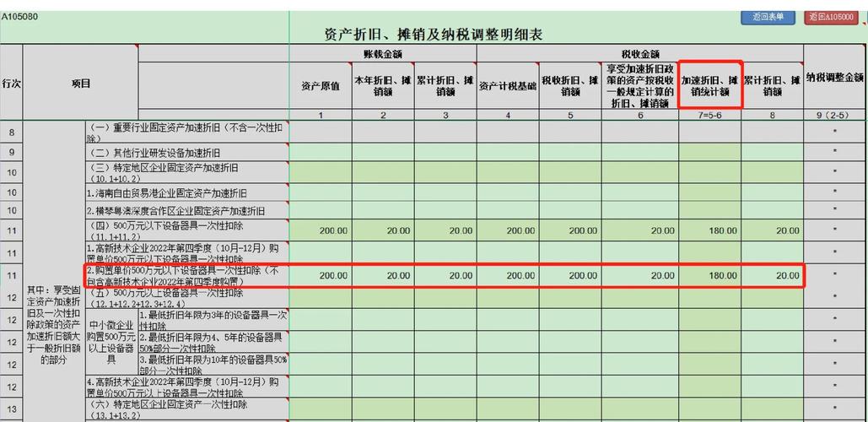Viewport: 868px width, 422px height.
Task: Select asterisk in 纳税调整金额 for 特定地区一次性扣除 row
Action: tap(835, 408)
